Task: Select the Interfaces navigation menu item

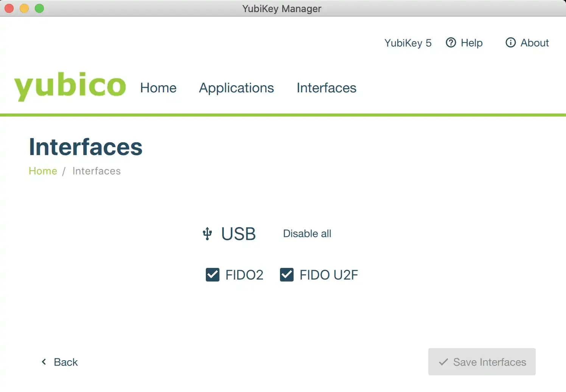Action: [x=326, y=88]
